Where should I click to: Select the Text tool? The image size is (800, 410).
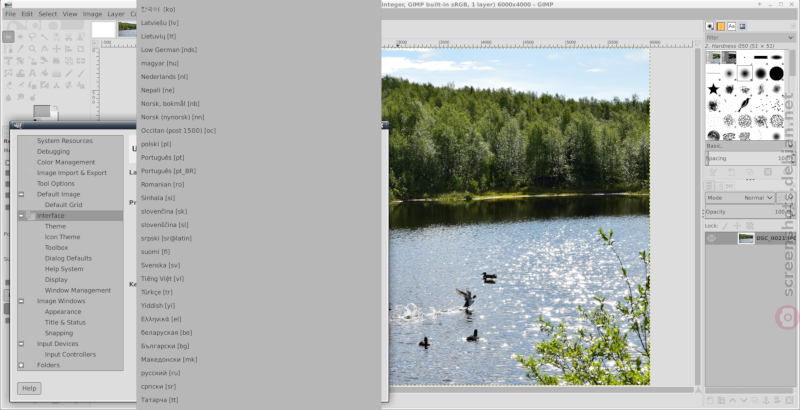coord(32,73)
